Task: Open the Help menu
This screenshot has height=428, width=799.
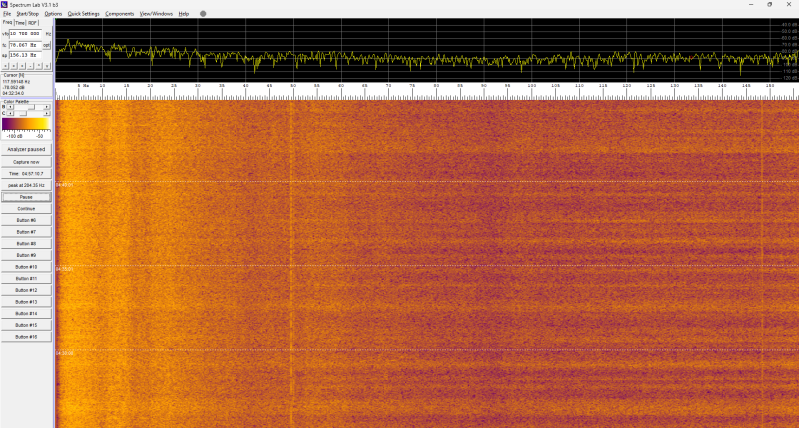Action: tap(183, 14)
